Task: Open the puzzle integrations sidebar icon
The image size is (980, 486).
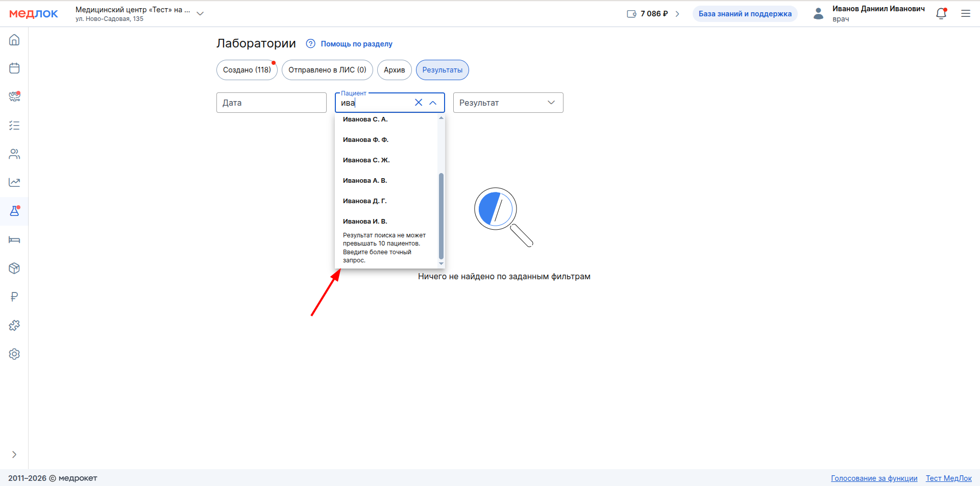Action: (14, 325)
